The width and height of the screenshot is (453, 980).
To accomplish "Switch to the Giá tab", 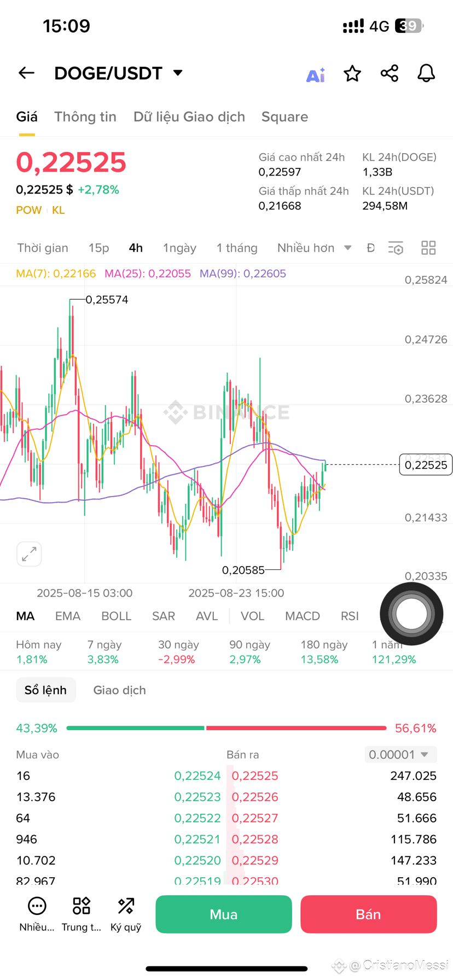I will pyautogui.click(x=27, y=116).
